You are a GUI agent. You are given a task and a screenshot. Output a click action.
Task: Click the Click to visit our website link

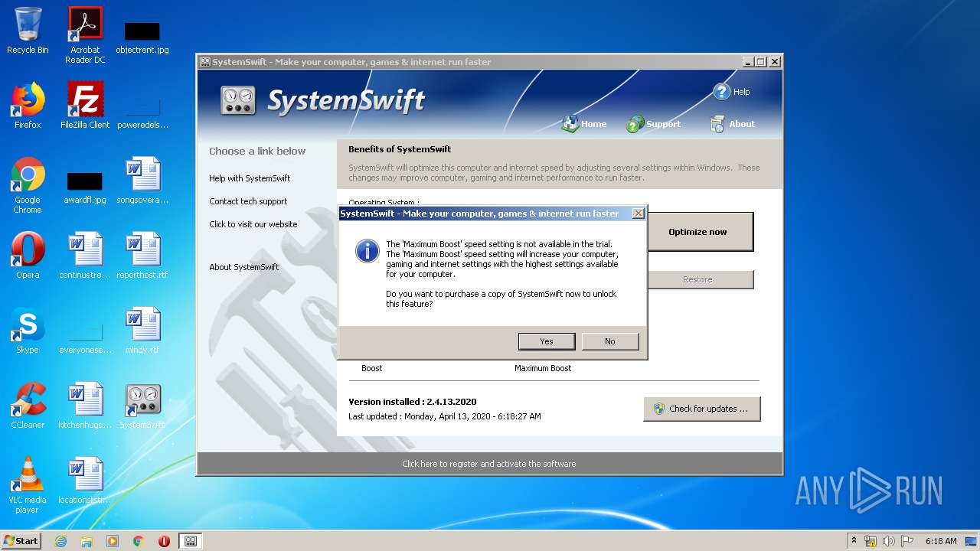point(253,224)
